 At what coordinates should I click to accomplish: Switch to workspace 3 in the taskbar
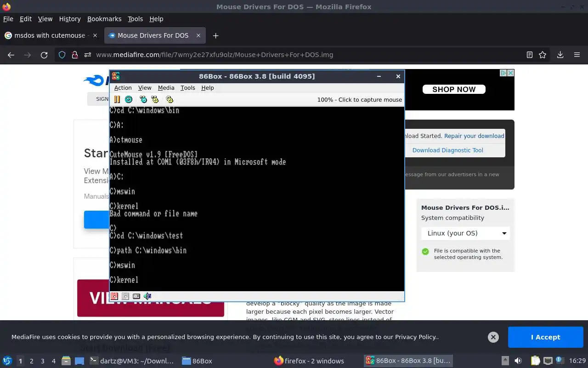click(x=42, y=361)
